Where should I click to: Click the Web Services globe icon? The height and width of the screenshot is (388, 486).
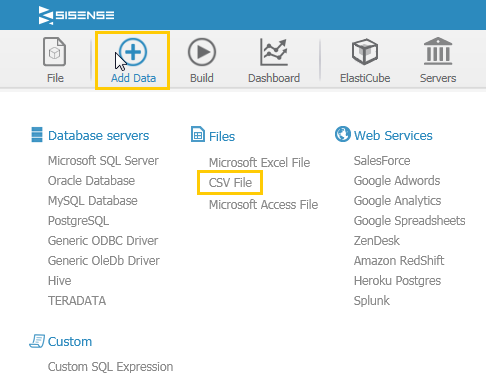(343, 134)
